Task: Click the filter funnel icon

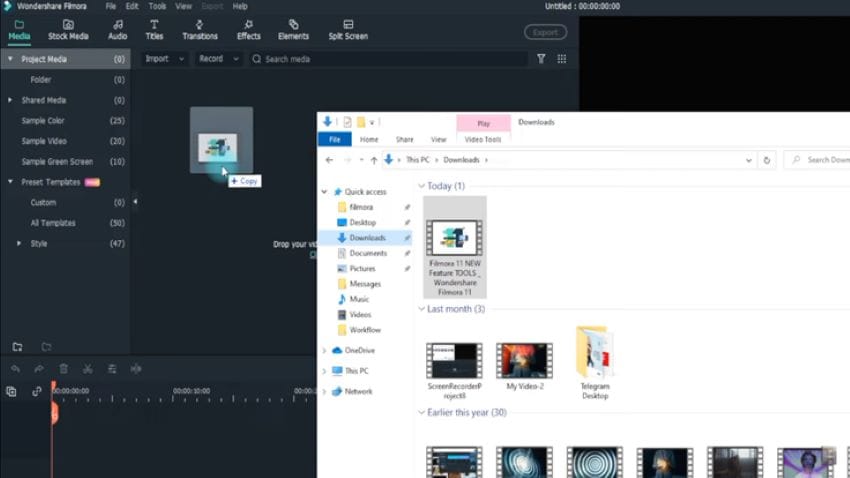Action: pos(541,59)
